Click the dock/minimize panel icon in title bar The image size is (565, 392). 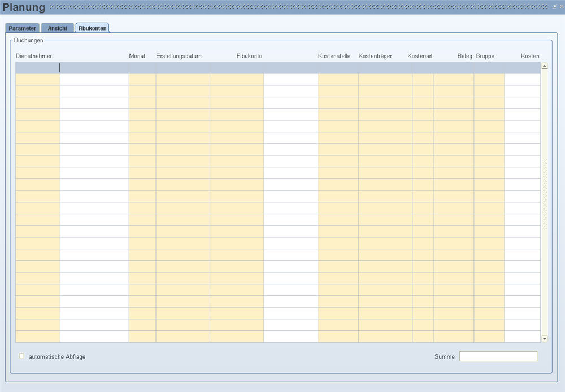coord(554,6)
